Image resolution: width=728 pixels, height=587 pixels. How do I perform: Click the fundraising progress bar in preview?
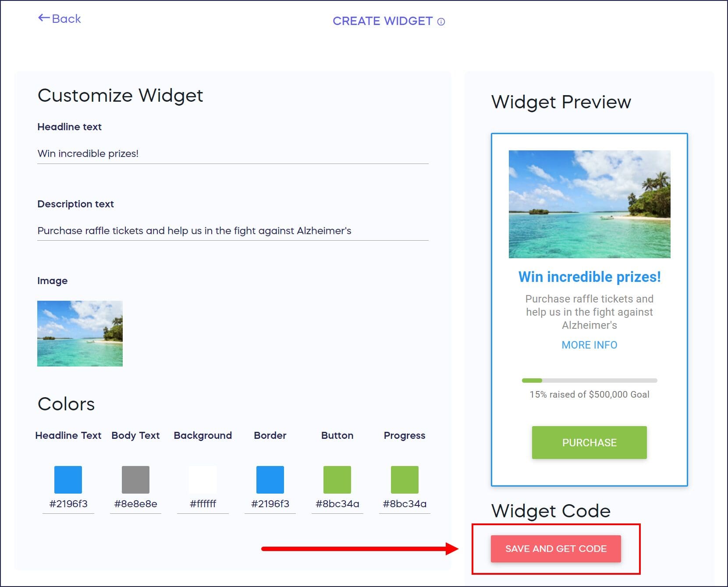(589, 381)
